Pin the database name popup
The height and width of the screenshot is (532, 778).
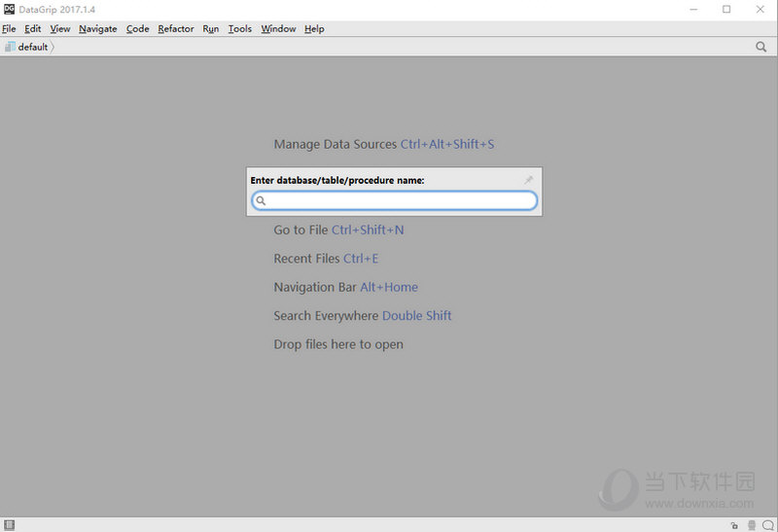tap(528, 180)
